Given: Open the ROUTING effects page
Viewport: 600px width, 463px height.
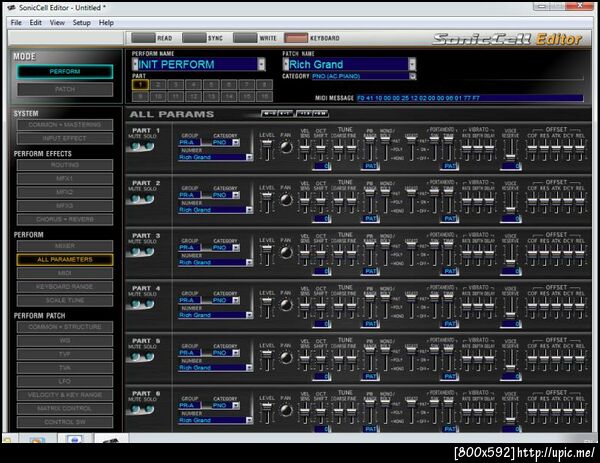Looking at the screenshot, I should coord(65,165).
